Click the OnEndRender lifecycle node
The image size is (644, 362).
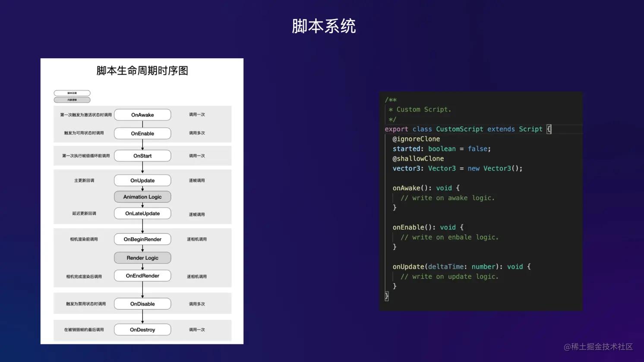coord(142,276)
